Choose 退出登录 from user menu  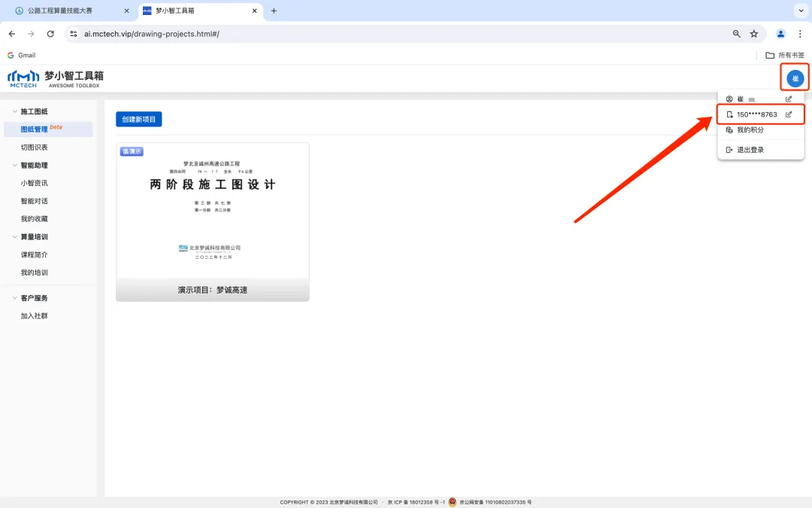tap(750, 150)
